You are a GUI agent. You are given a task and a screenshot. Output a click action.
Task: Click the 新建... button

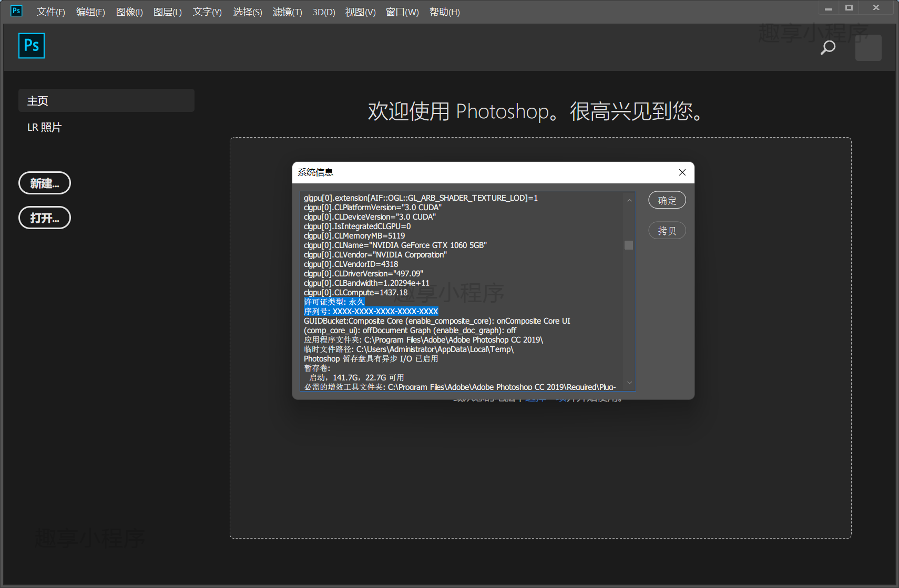click(45, 183)
